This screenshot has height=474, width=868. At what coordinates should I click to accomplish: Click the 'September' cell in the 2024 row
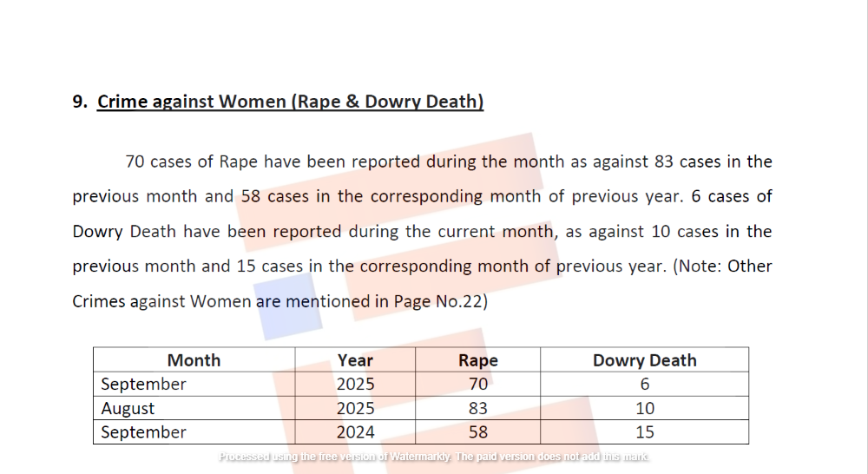tap(143, 432)
